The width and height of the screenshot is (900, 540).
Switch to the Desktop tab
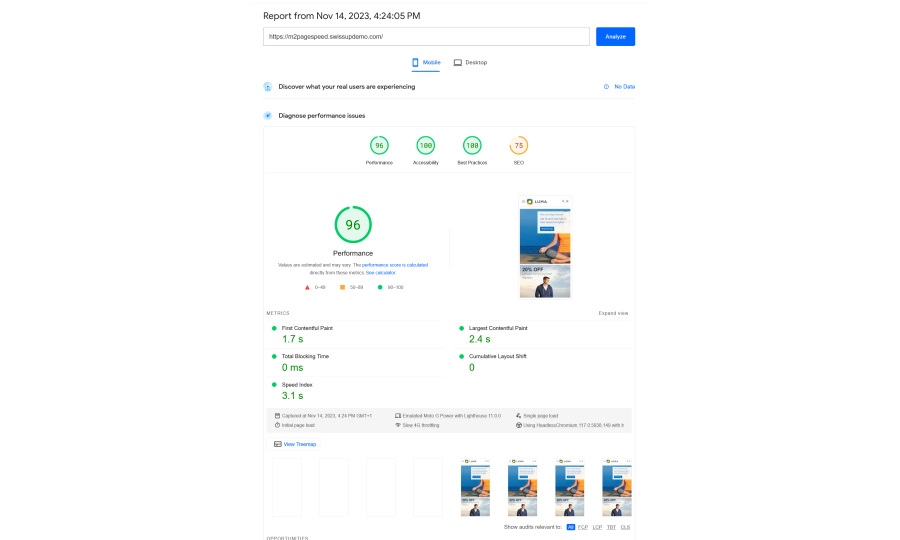tap(470, 62)
